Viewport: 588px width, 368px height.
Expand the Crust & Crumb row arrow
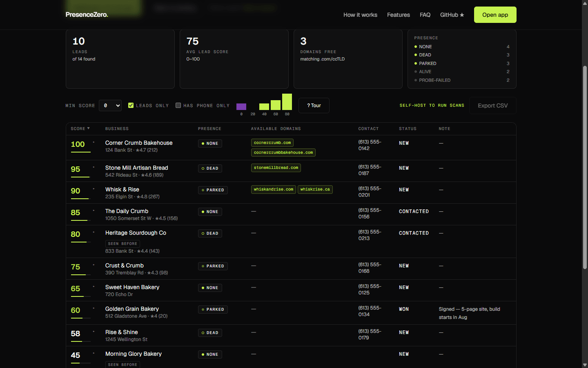click(x=94, y=265)
